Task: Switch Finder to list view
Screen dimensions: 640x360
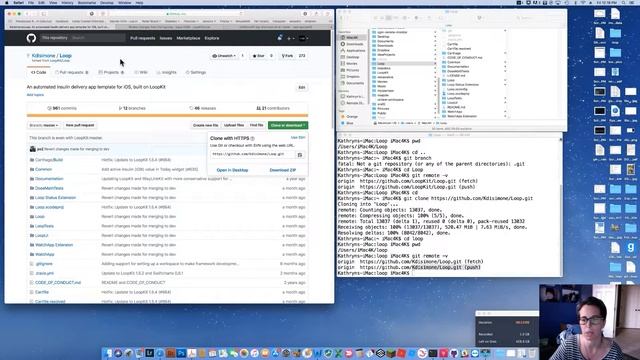Action: tap(382, 18)
